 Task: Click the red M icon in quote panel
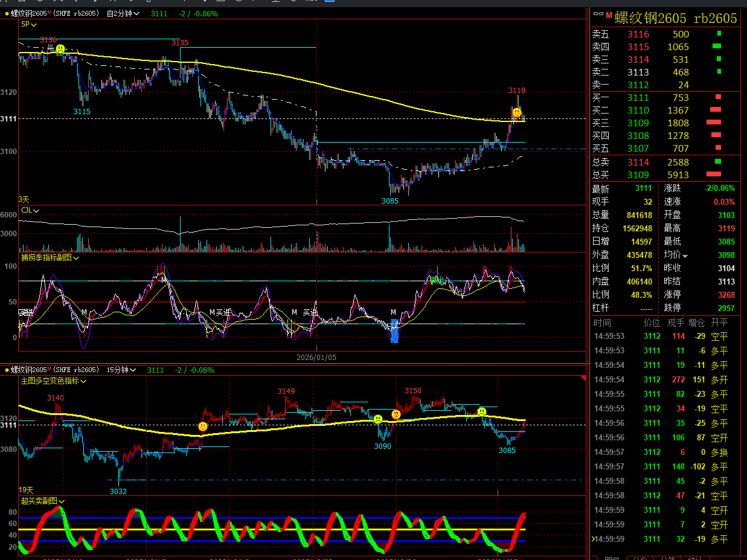click(x=609, y=16)
